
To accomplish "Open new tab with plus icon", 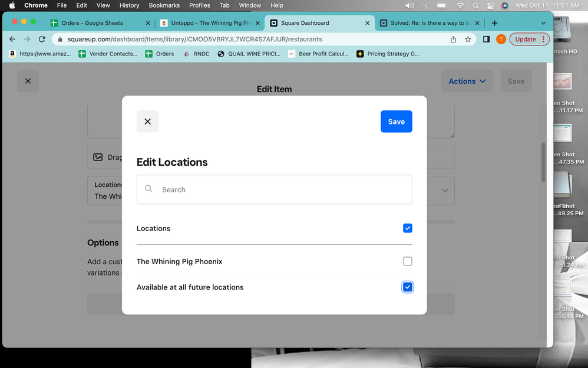I will 494,23.
